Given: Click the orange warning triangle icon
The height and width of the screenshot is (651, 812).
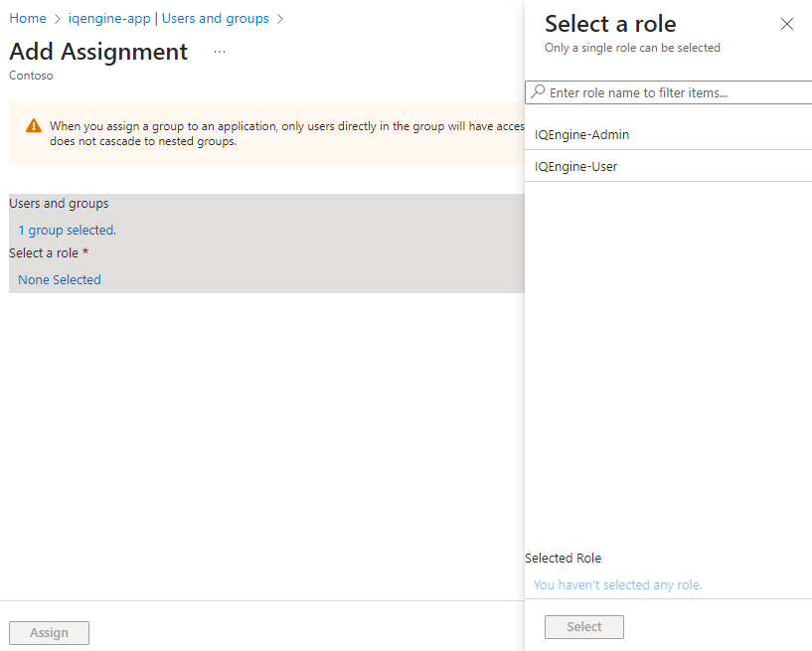Looking at the screenshot, I should pos(34,126).
